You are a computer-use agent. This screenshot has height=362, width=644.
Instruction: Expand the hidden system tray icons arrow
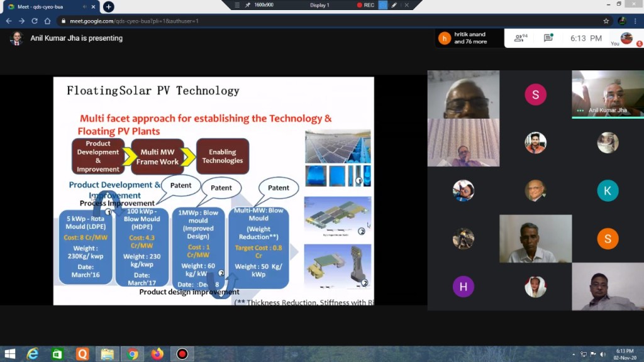[x=574, y=354]
